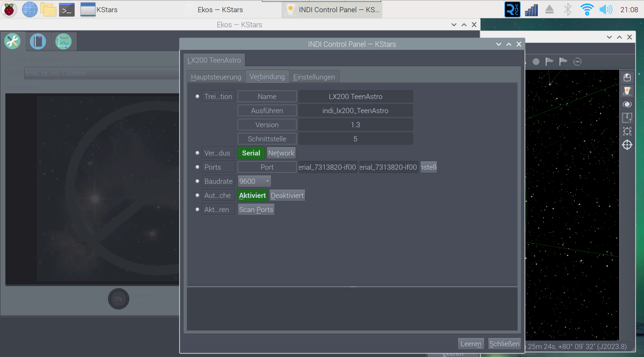Open the Raspberry Pi applications menu
The width and height of the screenshot is (644, 357).
point(9,10)
